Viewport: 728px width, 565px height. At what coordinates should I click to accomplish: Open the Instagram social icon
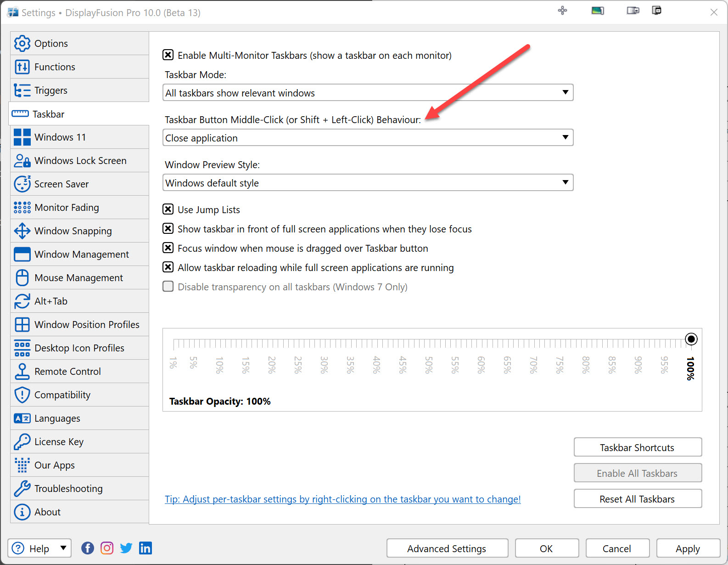(107, 548)
